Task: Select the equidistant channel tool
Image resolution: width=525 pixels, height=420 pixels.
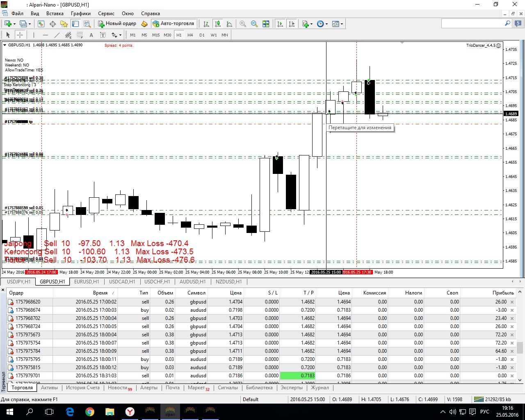Action: click(68, 35)
